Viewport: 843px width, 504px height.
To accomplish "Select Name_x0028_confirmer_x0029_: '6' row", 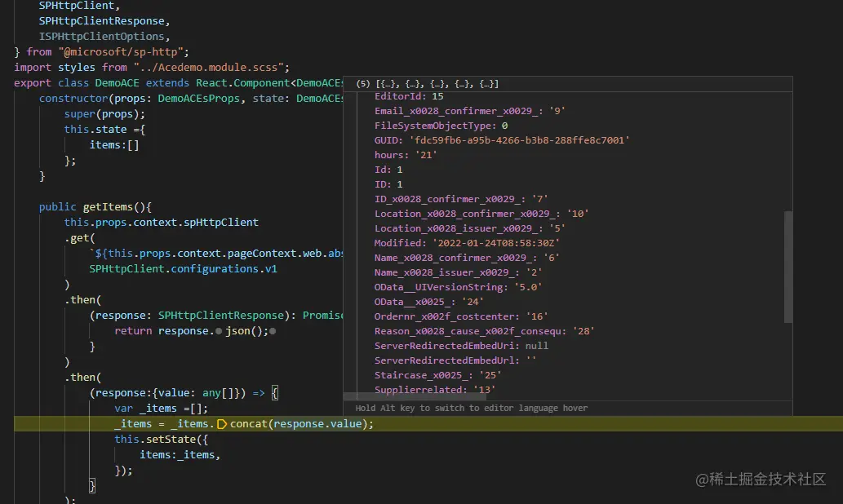I will coord(467,258).
